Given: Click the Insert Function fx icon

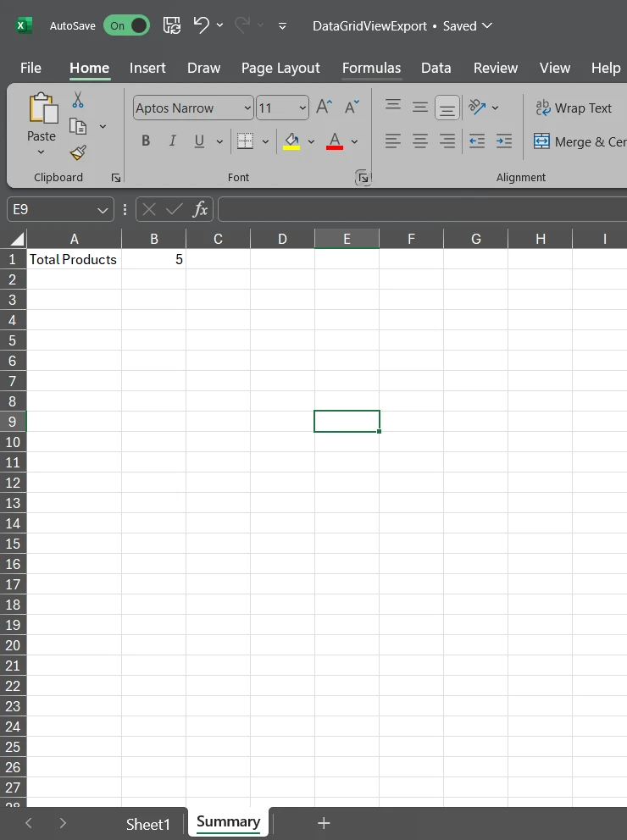Looking at the screenshot, I should tap(200, 209).
